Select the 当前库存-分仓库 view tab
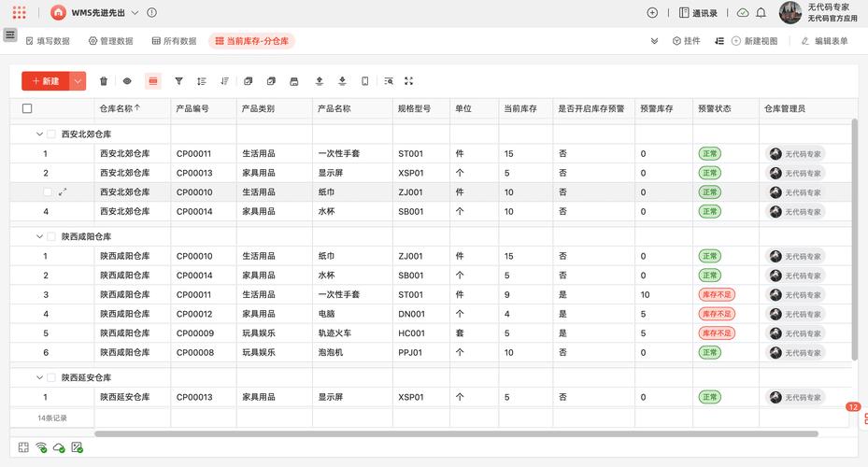868x467 pixels. 252,41
